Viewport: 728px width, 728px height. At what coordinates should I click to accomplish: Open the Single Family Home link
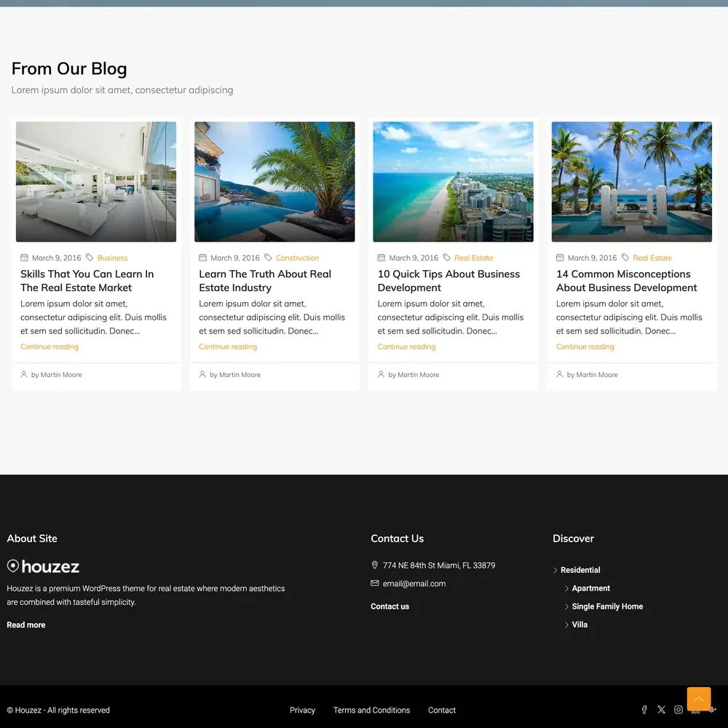607,606
